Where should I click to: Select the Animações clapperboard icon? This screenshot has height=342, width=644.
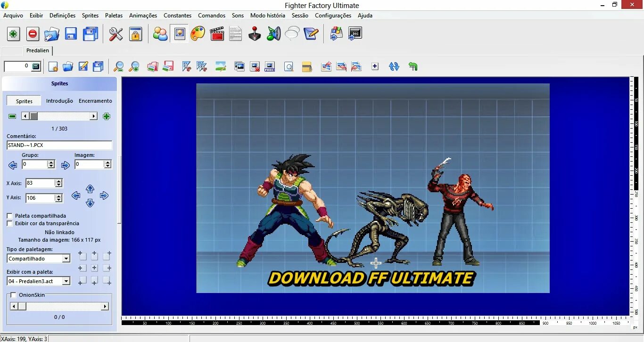[217, 33]
